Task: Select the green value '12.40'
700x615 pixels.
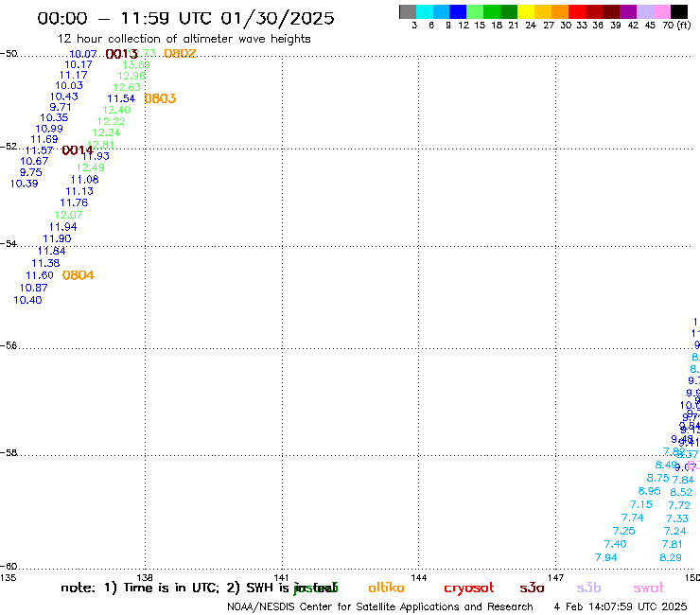Action: [x=116, y=110]
